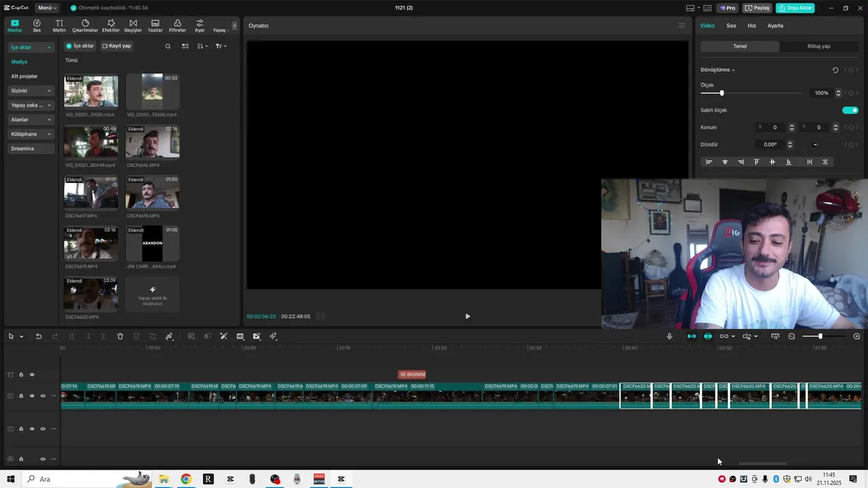868x488 pixels.
Task: Toggle the auto-snapping button in timeline
Action: tap(707, 336)
